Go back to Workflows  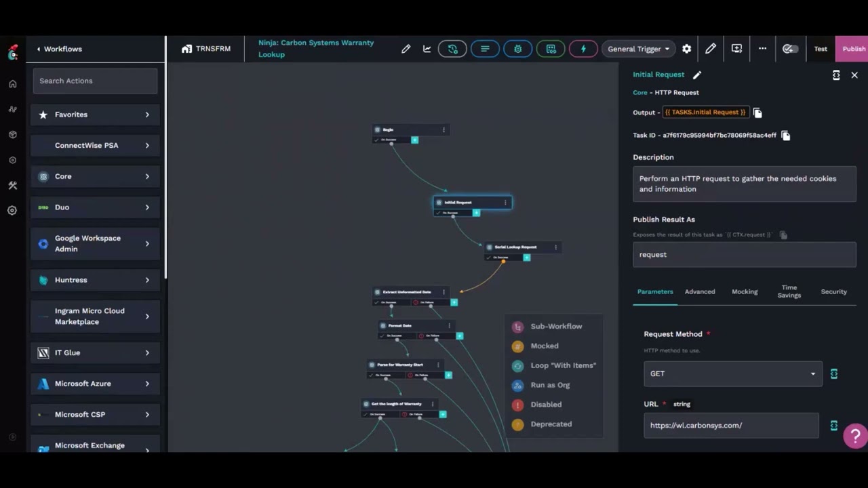(x=59, y=49)
